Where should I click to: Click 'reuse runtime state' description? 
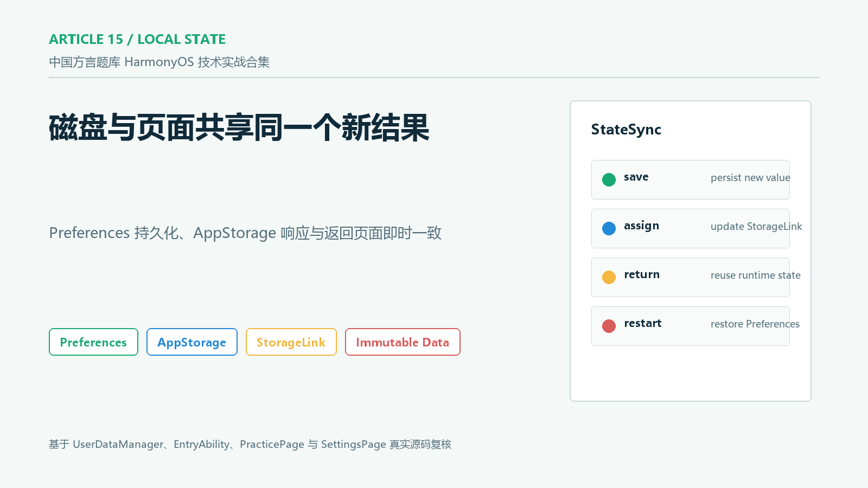756,275
